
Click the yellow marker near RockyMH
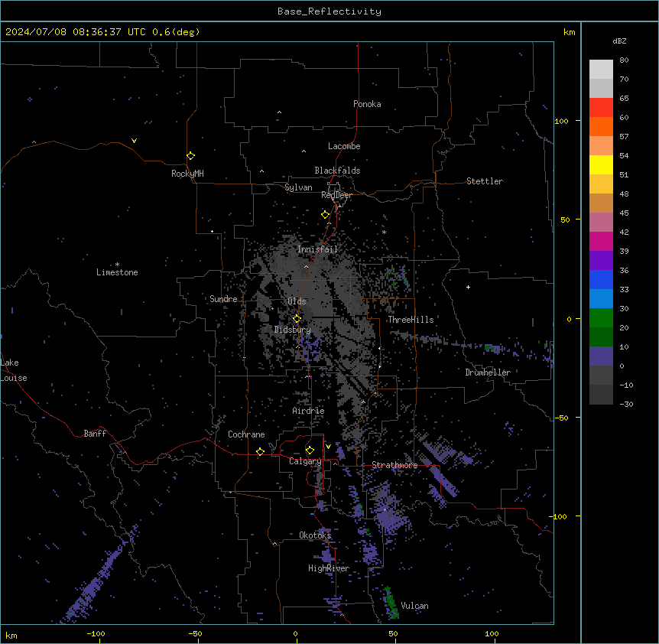pos(190,156)
